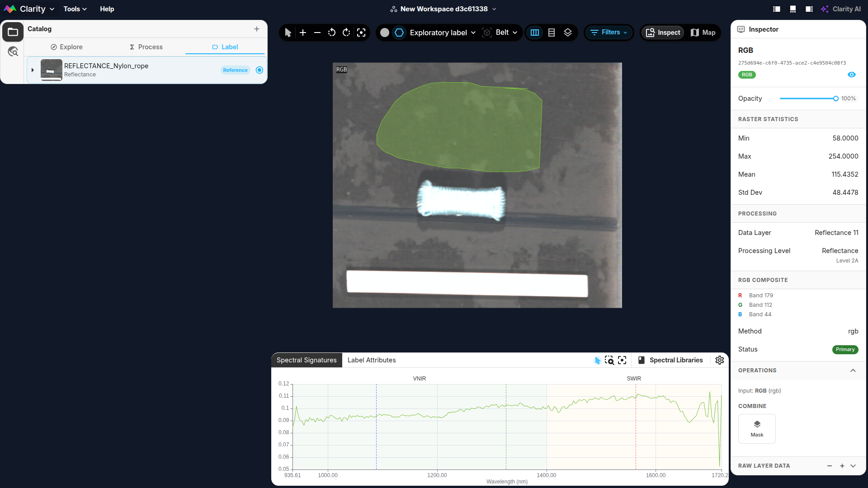Click the Mask combine operation
The height and width of the screenshot is (488, 868).
[x=757, y=429]
